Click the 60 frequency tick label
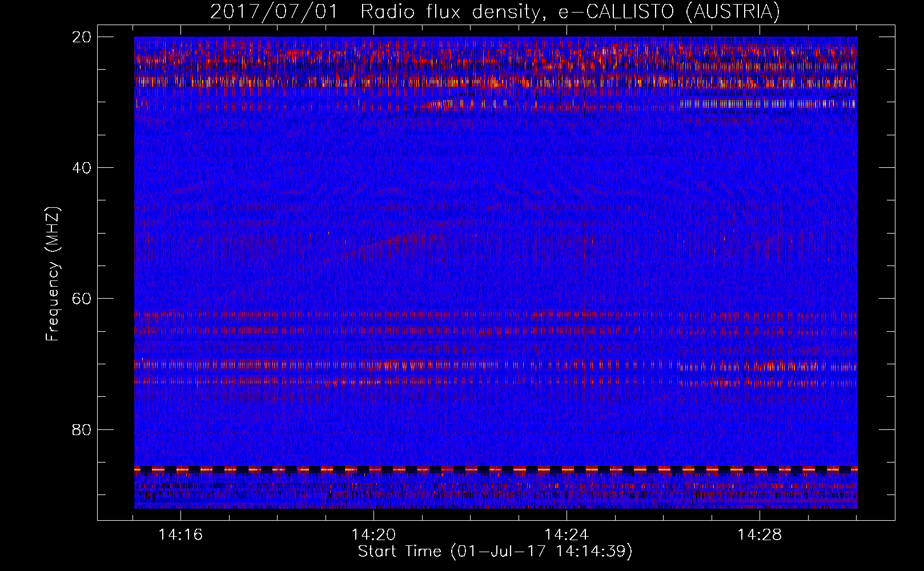This screenshot has width=924, height=571. click(x=82, y=299)
